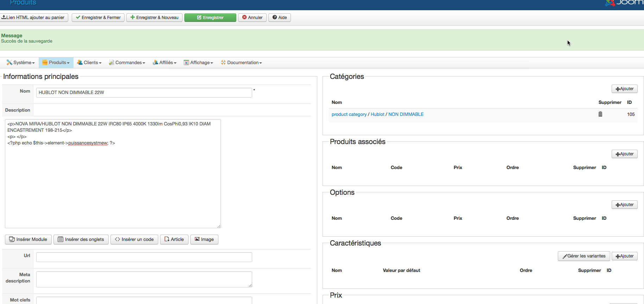Click Insérer un code button
644x304 pixels.
click(x=134, y=240)
